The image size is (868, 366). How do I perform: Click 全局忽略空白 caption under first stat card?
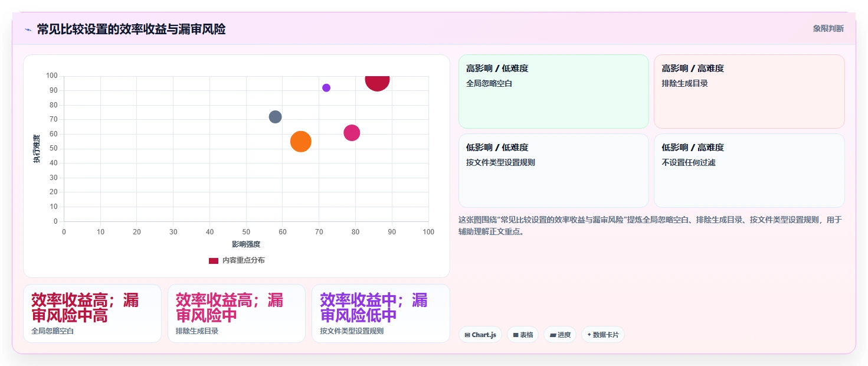point(53,331)
